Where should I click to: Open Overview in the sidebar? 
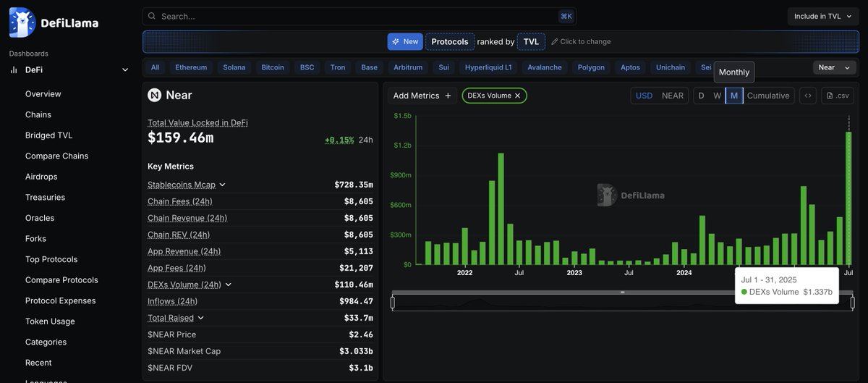[43, 94]
